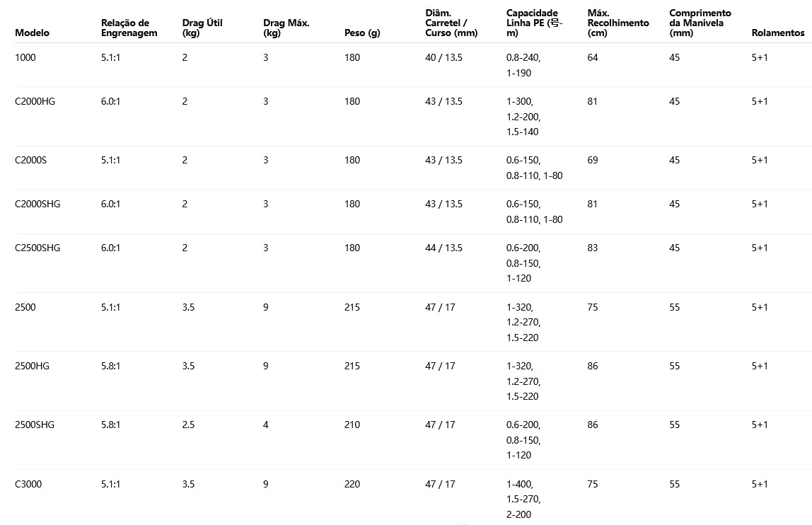Click the 83 cm max retrieve value
Screen dimensions: 812x525
(x=592, y=248)
